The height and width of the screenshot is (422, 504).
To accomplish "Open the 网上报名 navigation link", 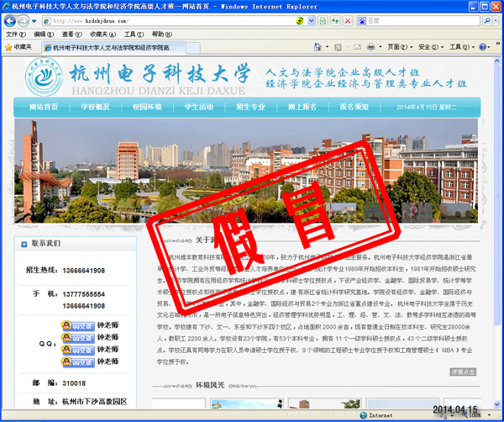I will click(302, 107).
